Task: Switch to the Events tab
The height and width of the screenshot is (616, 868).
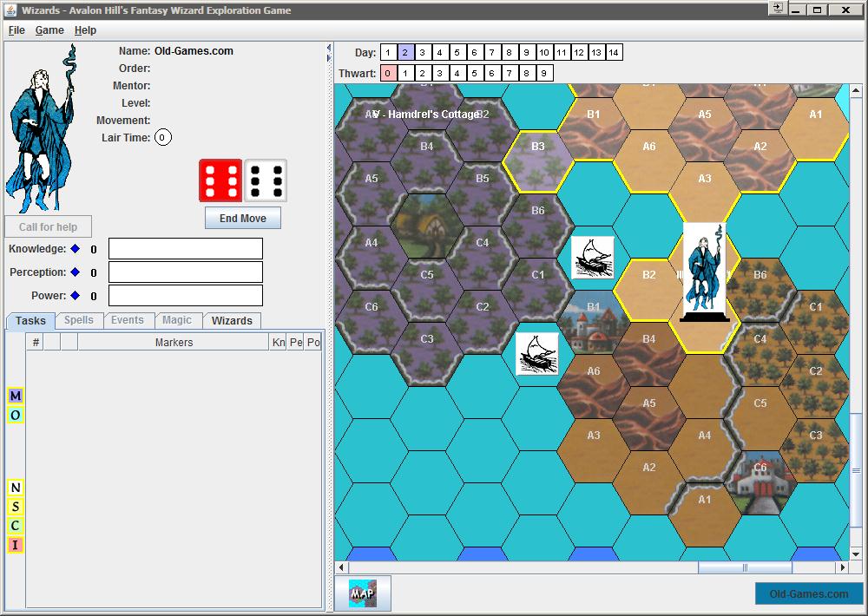Action: point(128,320)
